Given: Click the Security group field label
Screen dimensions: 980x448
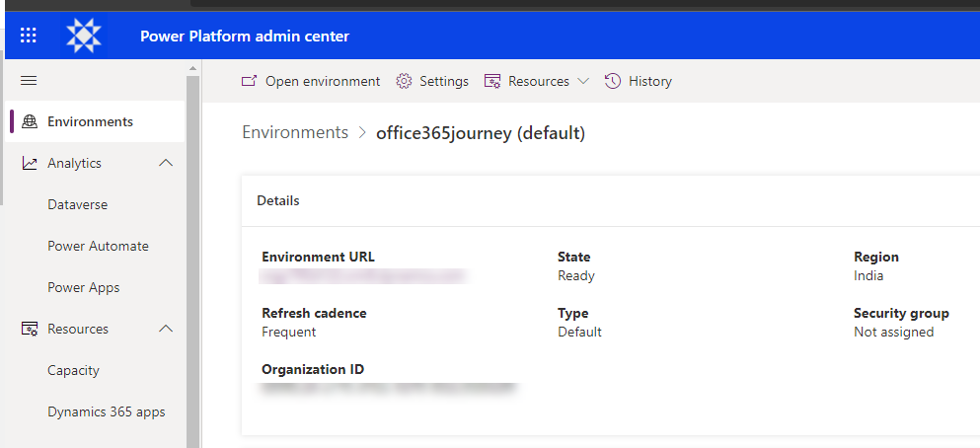Looking at the screenshot, I should pos(901,313).
